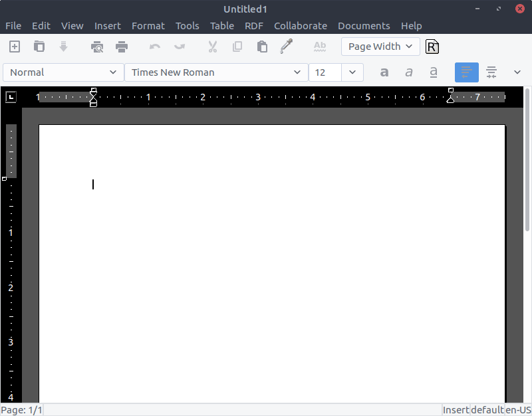Open the Collaborate menu
Viewport: 532px width, 416px height.
click(300, 26)
